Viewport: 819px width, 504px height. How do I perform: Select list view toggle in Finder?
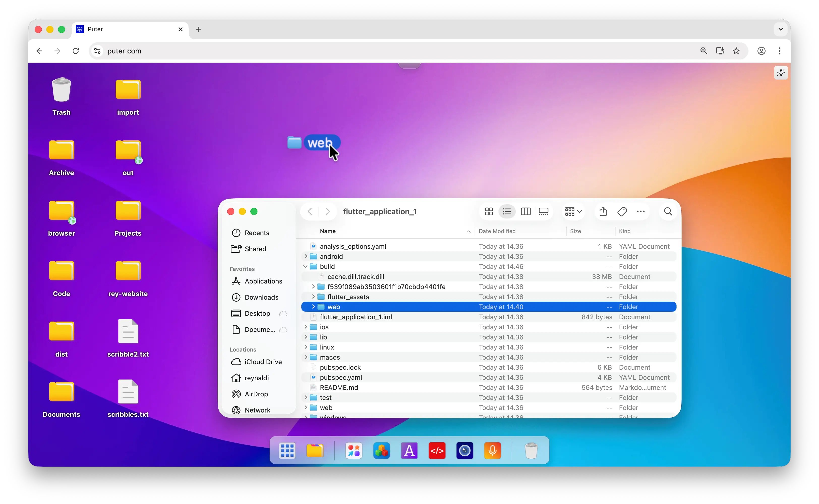(x=507, y=211)
